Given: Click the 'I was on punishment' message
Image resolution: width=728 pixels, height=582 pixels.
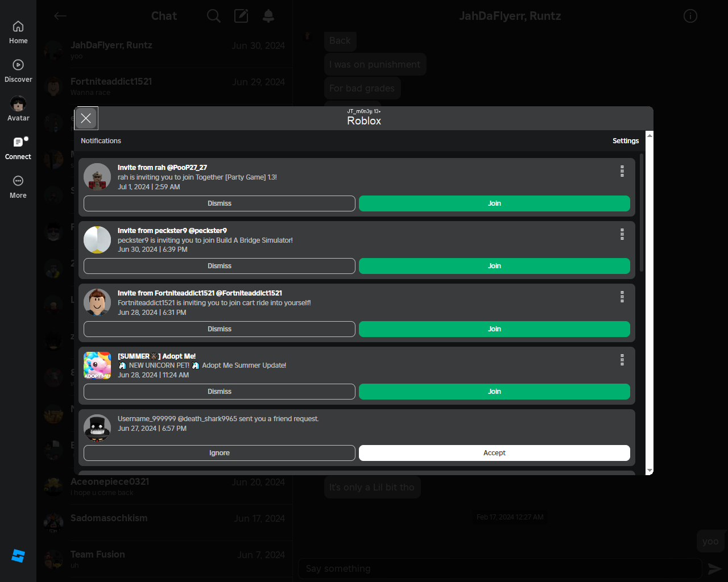Looking at the screenshot, I should point(375,64).
